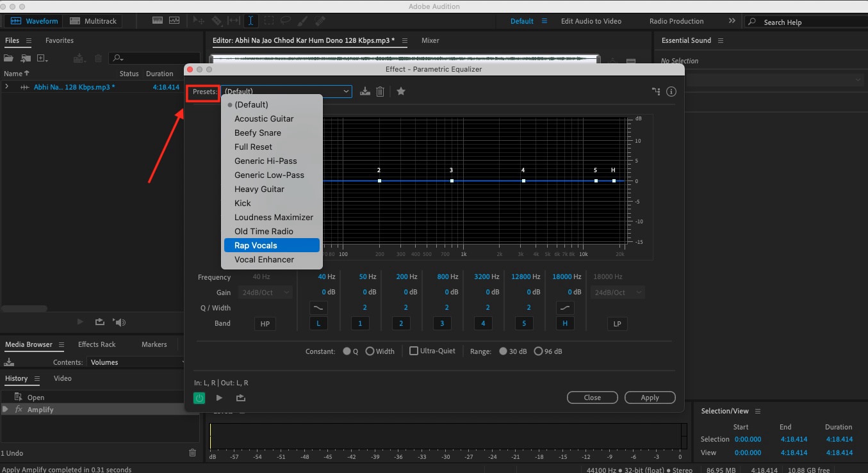Screen dimensions: 868x473
Task: Toggle loop in effect dialog
Action: pyautogui.click(x=241, y=398)
